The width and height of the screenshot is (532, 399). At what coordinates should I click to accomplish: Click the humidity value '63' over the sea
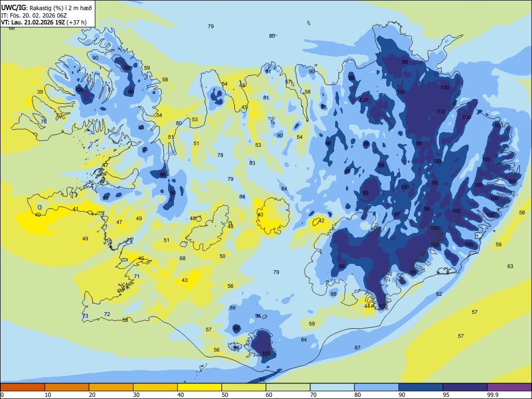(510, 267)
